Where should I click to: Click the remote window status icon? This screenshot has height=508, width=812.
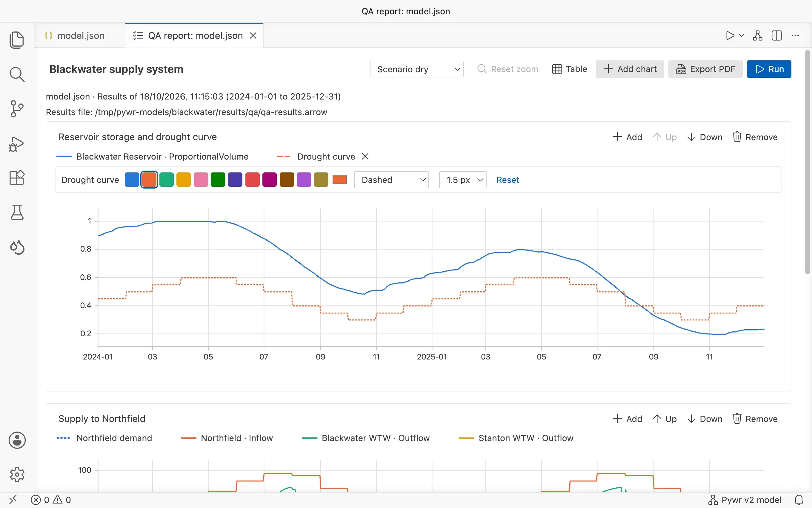pyautogui.click(x=13, y=500)
